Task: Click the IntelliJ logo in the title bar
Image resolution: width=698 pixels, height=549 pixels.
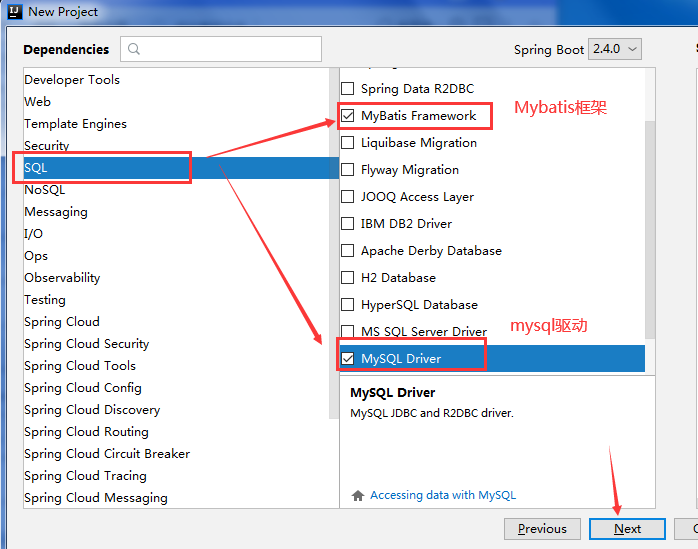Action: pyautogui.click(x=15, y=12)
